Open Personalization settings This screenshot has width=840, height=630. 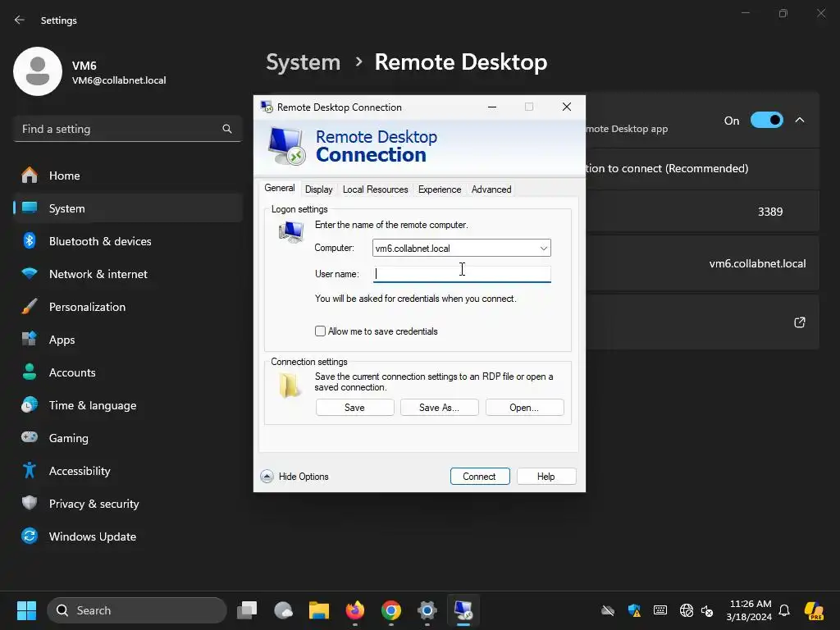point(127,307)
